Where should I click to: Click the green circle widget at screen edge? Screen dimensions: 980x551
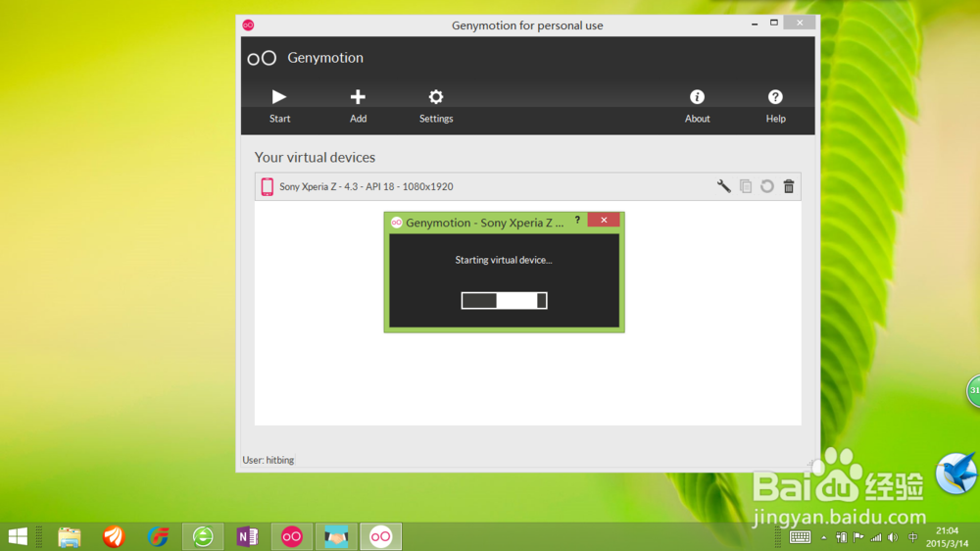tap(973, 391)
